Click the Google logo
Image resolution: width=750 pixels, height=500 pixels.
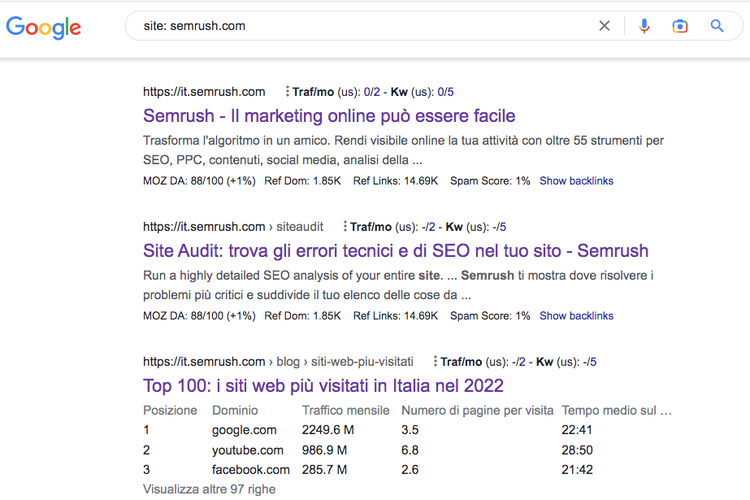click(x=44, y=27)
